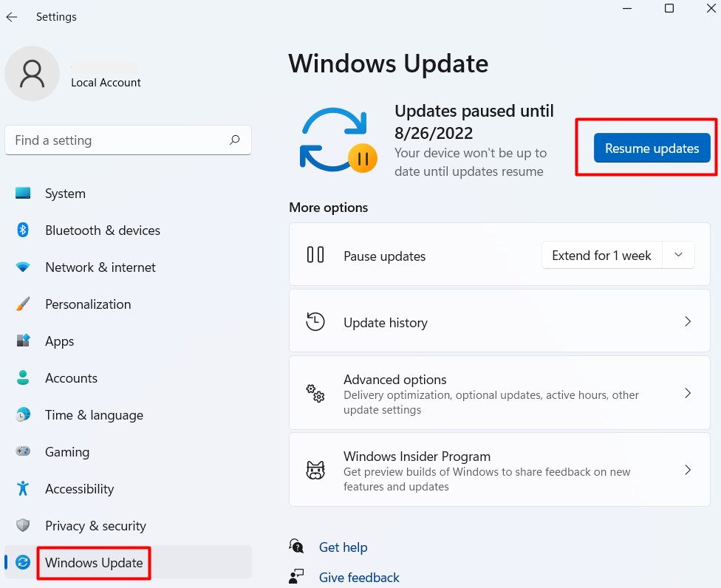
Task: Click the Network & internet Wi-Fi icon
Action: [23, 267]
